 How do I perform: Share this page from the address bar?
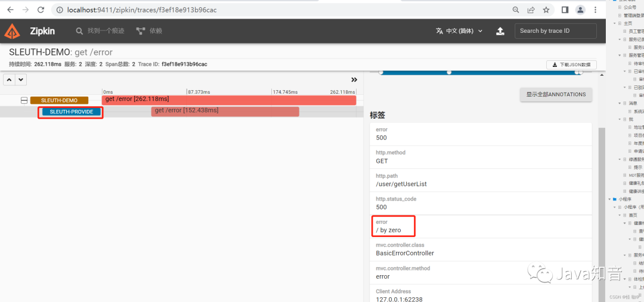pos(531,10)
